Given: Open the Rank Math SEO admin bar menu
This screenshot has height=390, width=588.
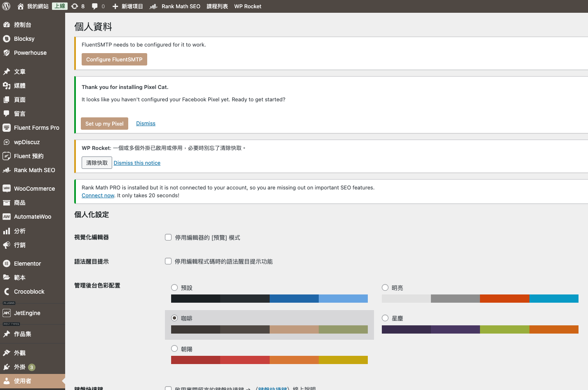Looking at the screenshot, I should [x=175, y=6].
